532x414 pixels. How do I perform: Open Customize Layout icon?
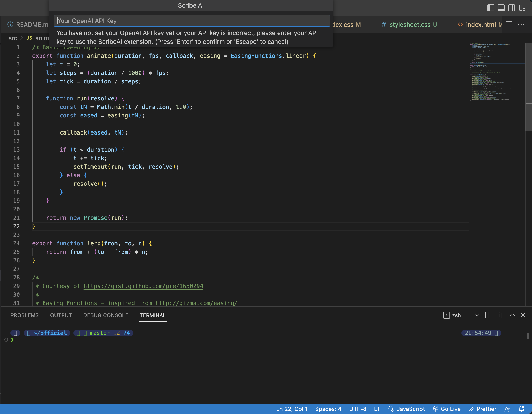[522, 8]
